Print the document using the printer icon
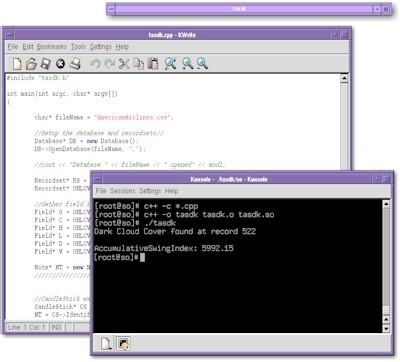Viewport: 400px width, 362px height. [x=75, y=63]
